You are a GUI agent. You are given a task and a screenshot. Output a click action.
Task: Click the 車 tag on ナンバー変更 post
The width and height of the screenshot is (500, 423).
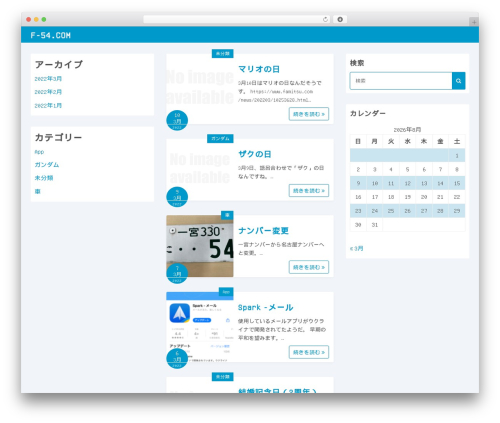[x=227, y=215]
